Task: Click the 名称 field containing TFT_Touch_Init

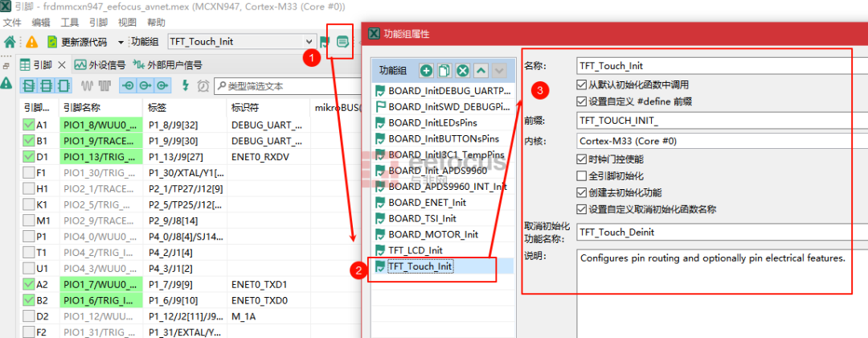Action: click(722, 66)
